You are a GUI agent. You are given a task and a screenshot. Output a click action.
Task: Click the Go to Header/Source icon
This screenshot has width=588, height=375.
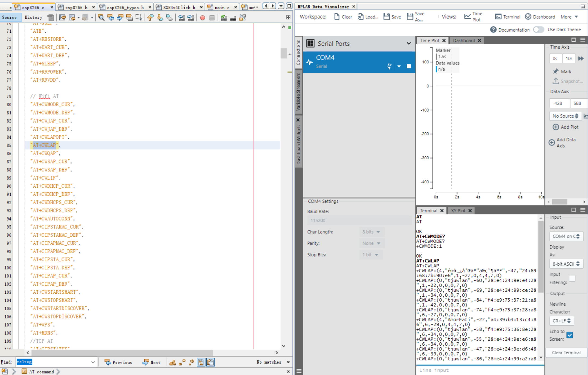click(243, 18)
